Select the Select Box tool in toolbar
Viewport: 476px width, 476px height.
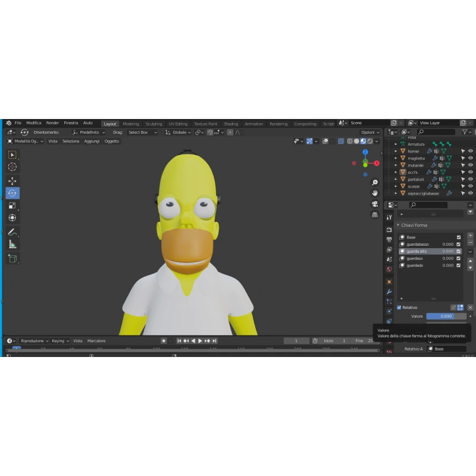pos(12,155)
